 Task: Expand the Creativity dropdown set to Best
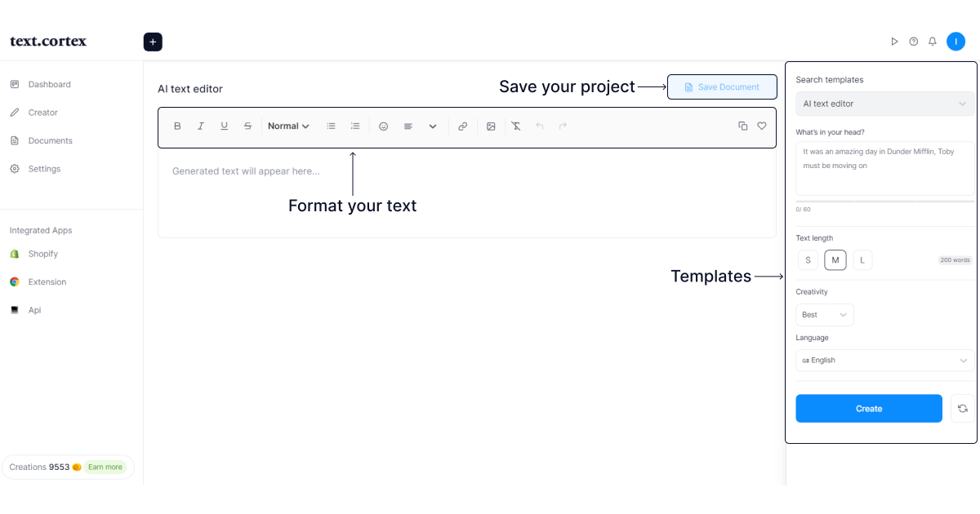[x=824, y=315]
